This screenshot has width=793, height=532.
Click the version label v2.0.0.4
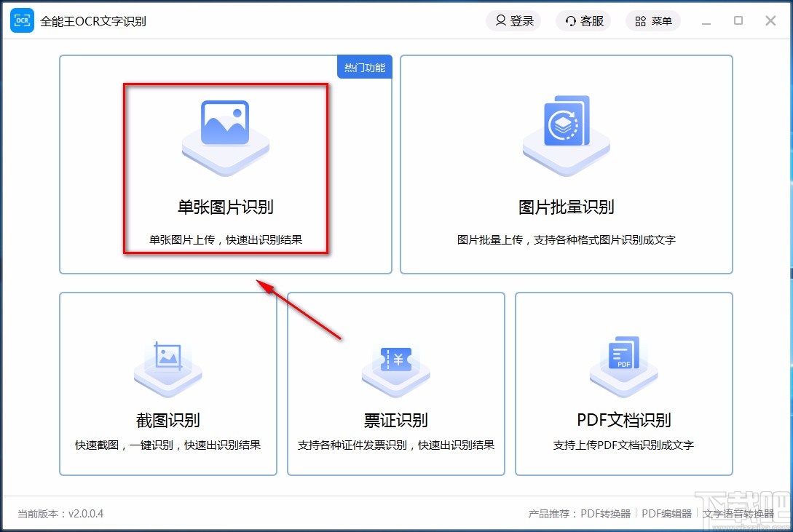tap(86, 514)
